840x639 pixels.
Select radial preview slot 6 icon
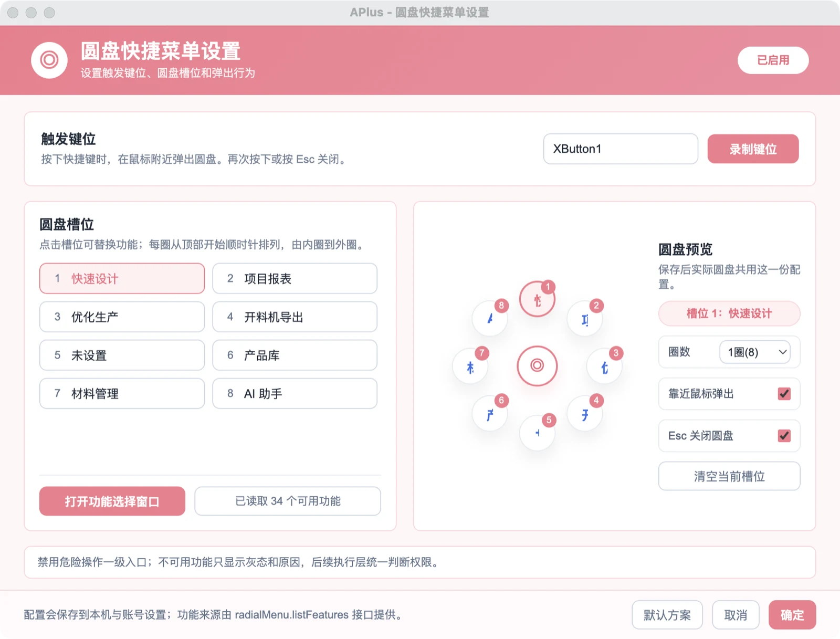[490, 414]
